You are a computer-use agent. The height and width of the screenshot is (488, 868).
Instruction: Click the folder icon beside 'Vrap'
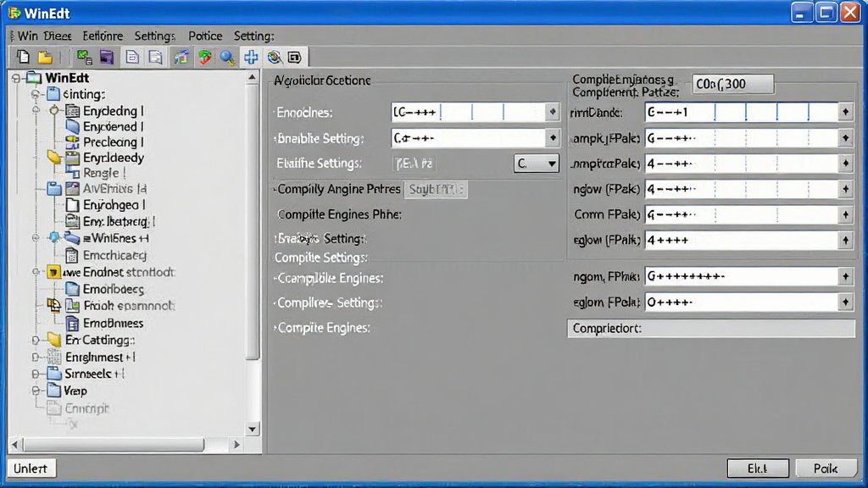[53, 391]
